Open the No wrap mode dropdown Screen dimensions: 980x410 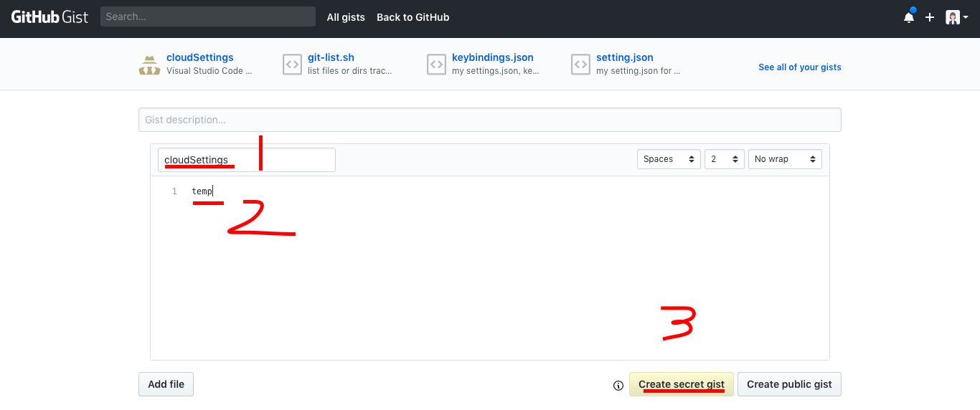coord(784,159)
